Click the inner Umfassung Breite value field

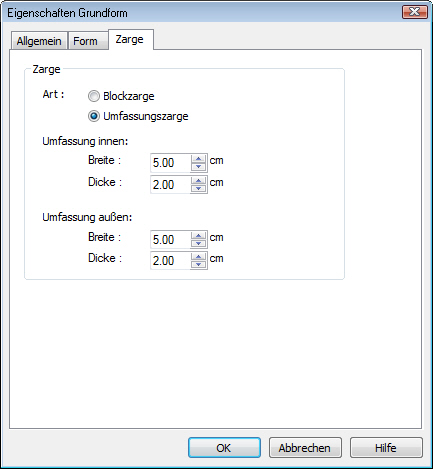[171, 163]
